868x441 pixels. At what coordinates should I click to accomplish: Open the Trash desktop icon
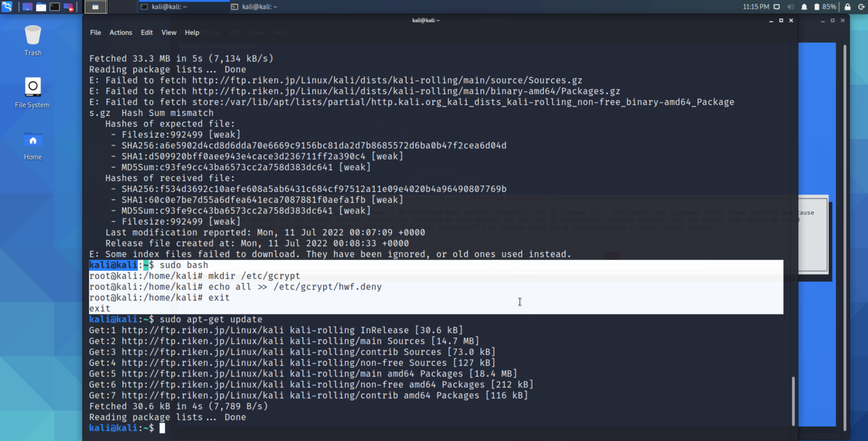pyautogui.click(x=33, y=41)
